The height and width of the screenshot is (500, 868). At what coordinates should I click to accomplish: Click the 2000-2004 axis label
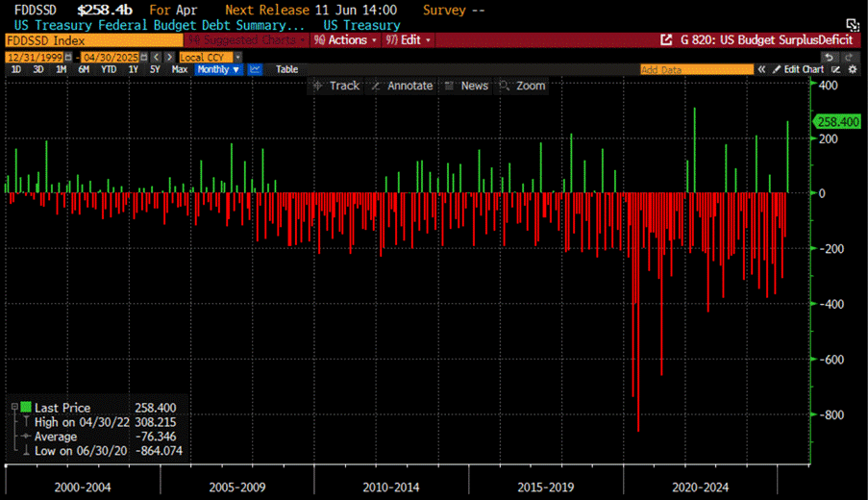tap(83, 487)
